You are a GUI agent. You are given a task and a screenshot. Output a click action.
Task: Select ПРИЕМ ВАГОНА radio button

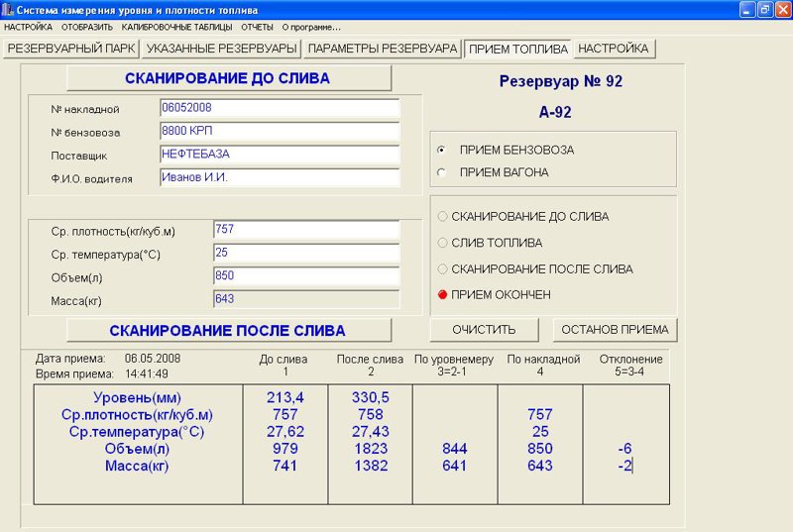(441, 172)
